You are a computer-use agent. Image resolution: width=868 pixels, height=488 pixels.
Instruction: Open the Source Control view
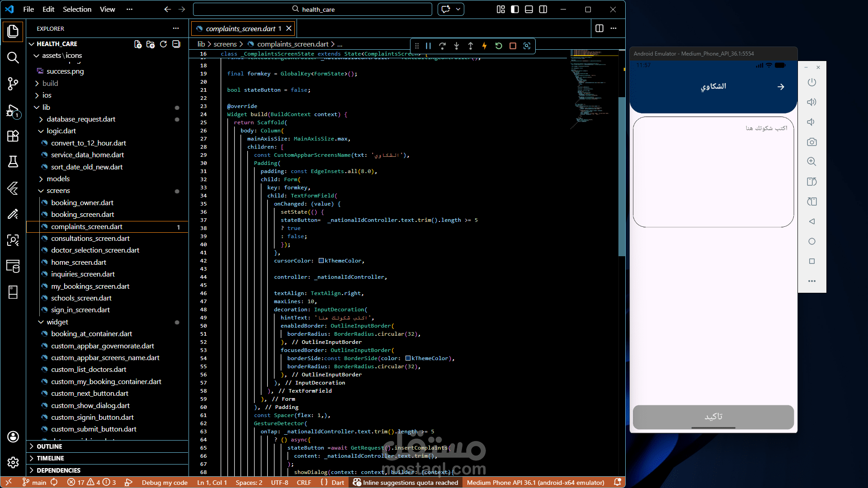tap(13, 84)
